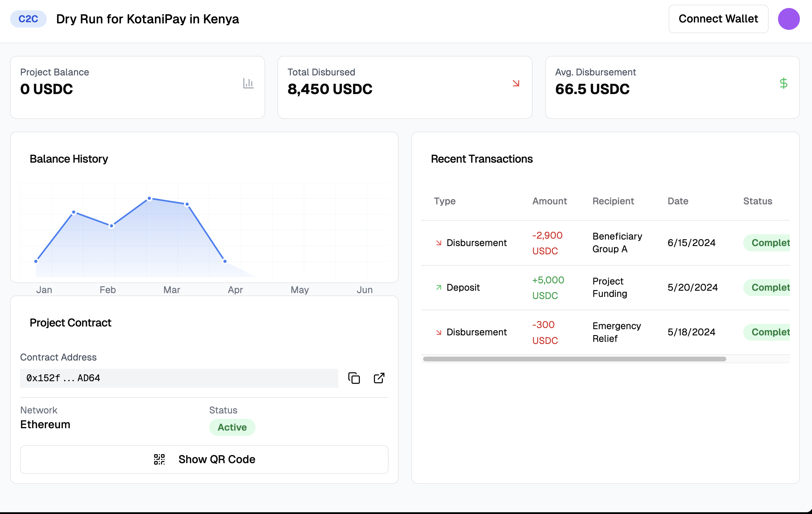Viewport: 812px width, 514px height.
Task: Open the purple user avatar
Action: coord(788,19)
